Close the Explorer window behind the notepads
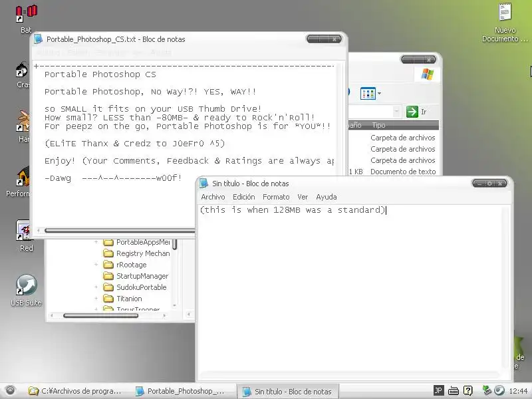The width and height of the screenshot is (532, 399). point(429,60)
